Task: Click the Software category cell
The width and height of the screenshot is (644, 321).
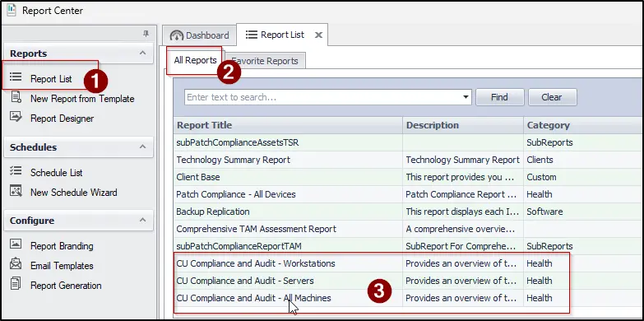Action: [583, 212]
